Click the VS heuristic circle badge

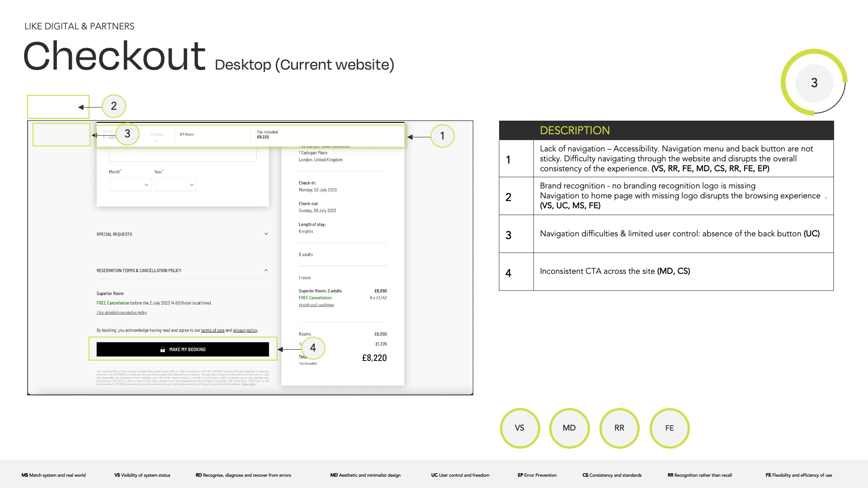coord(519,428)
